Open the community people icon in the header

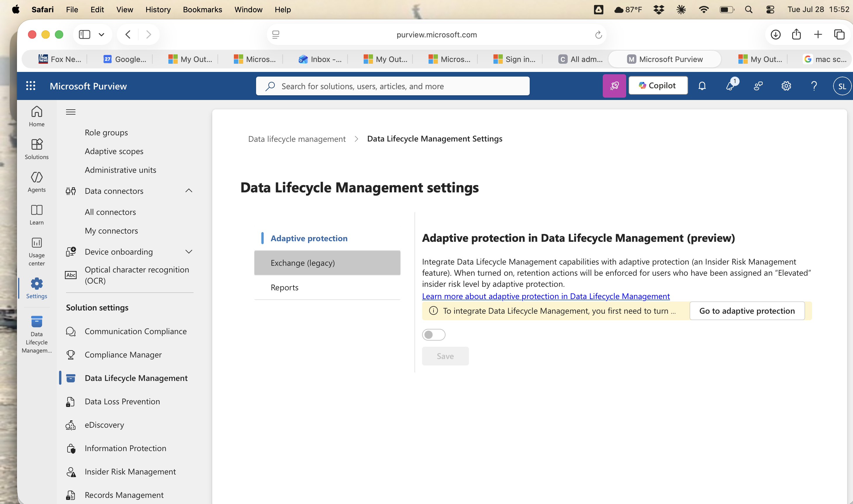tap(758, 86)
